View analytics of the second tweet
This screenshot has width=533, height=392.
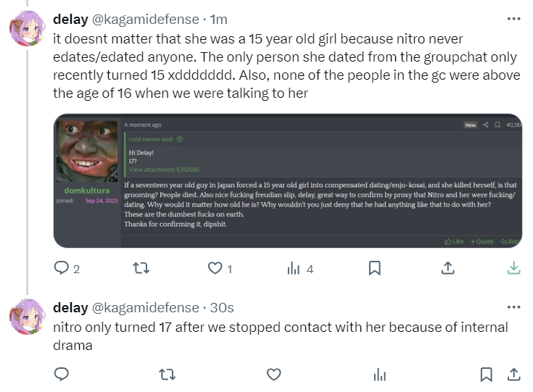[x=380, y=375]
